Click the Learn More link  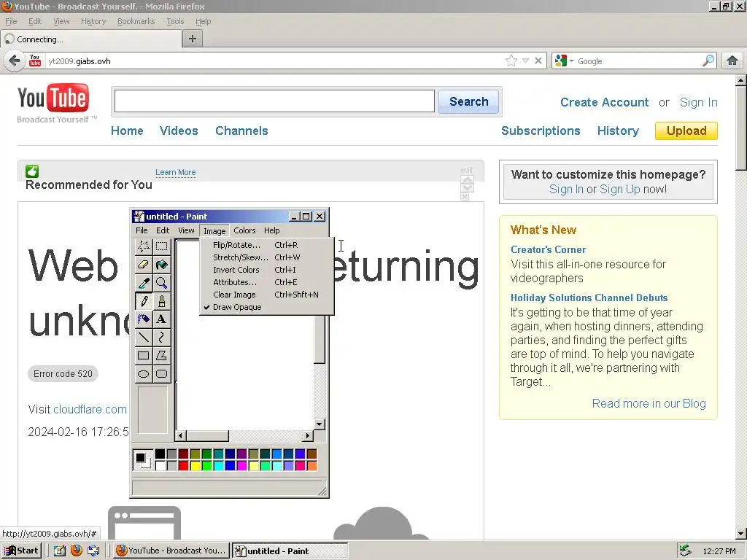coord(175,172)
